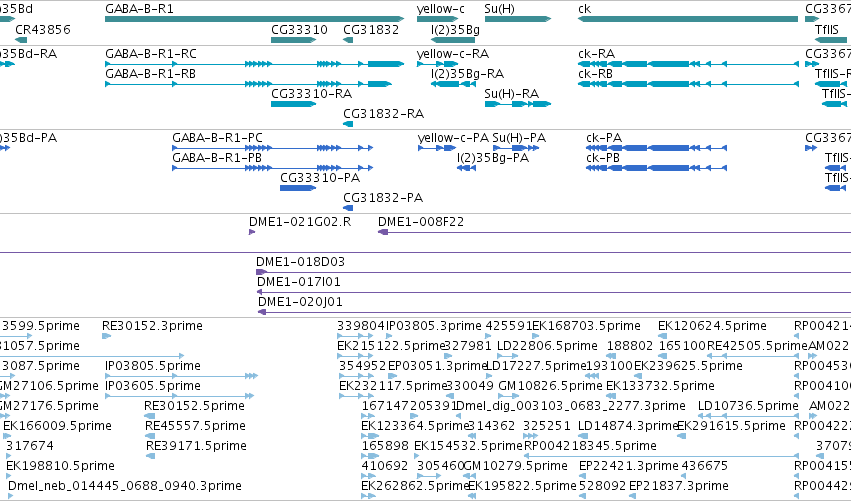Select the CG31832 gene label

click(371, 29)
